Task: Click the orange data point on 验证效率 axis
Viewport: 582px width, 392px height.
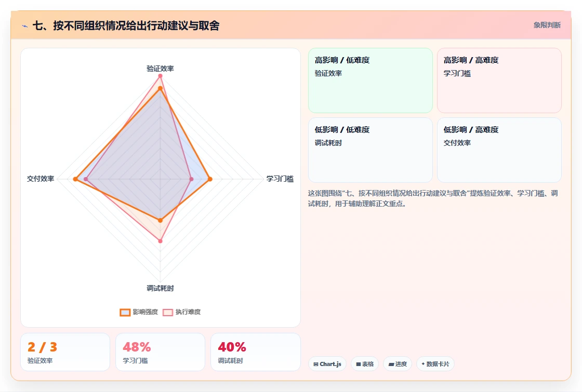Action: [x=161, y=88]
